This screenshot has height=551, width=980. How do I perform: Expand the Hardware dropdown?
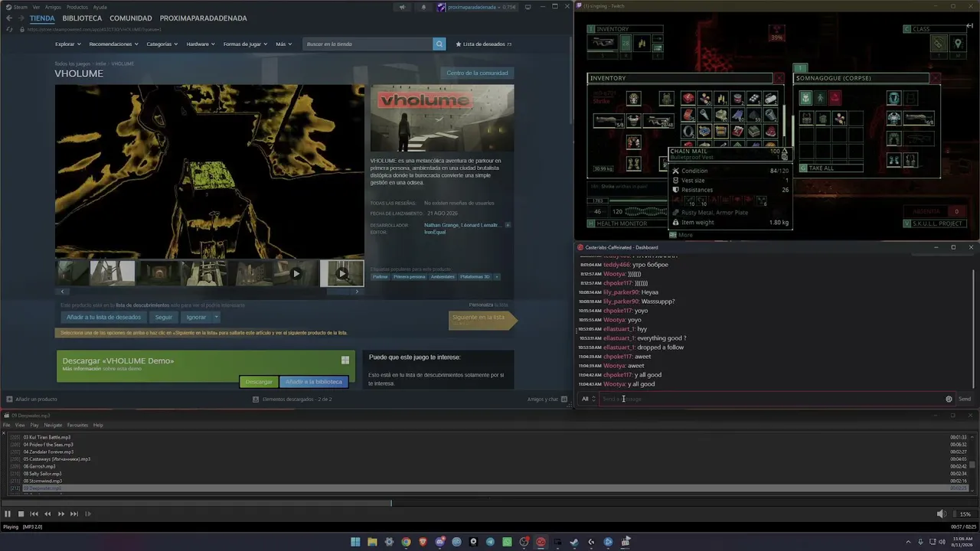click(x=201, y=44)
